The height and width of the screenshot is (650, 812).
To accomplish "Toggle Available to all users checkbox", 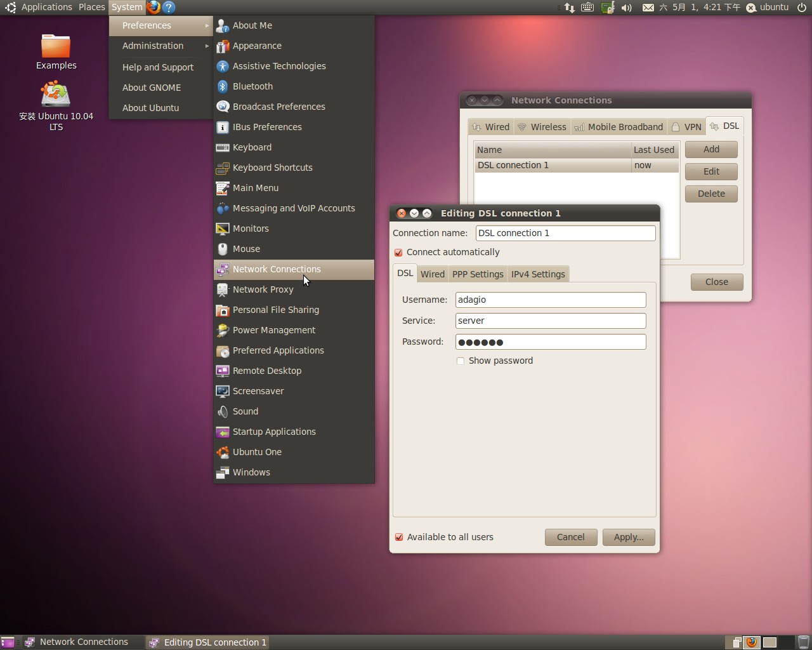I will coord(399,537).
